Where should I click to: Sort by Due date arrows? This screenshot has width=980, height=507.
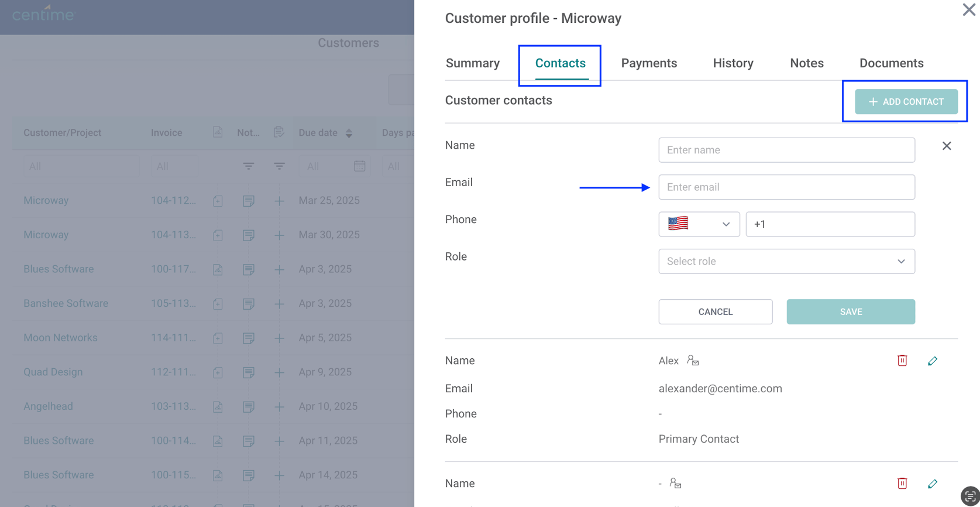(349, 133)
